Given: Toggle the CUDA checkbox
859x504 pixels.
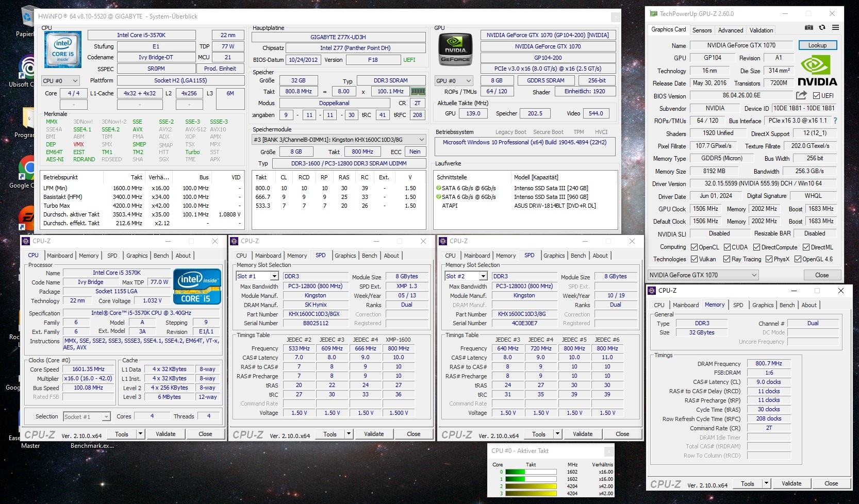Looking at the screenshot, I should pyautogui.click(x=727, y=247).
